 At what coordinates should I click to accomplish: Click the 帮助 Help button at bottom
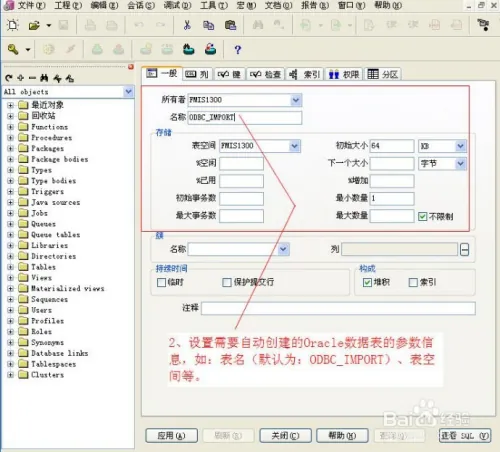tap(342, 436)
